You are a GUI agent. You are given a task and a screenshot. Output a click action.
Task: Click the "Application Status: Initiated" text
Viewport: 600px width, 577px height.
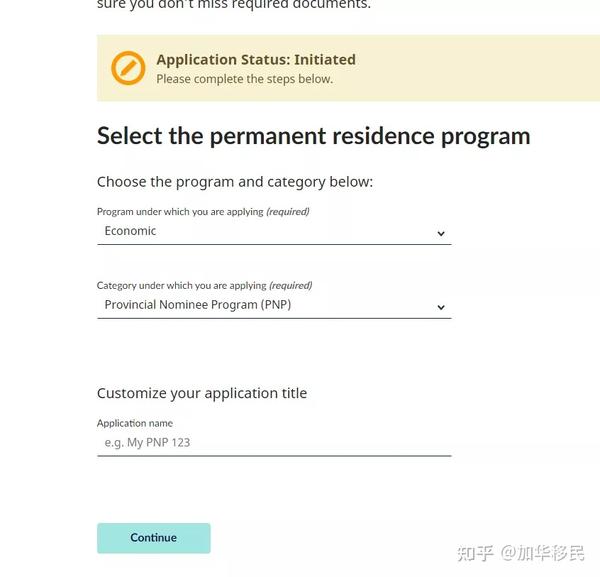[x=255, y=60]
